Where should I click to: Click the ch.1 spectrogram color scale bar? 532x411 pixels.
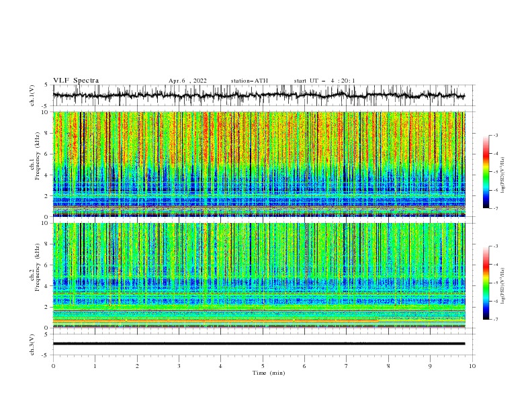pyautogui.click(x=486, y=172)
